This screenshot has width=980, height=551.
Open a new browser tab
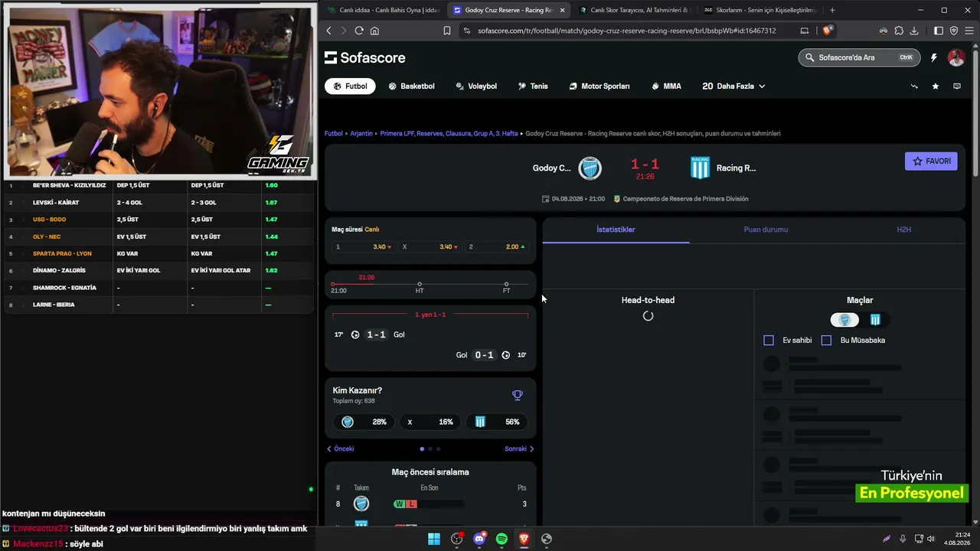(x=832, y=10)
